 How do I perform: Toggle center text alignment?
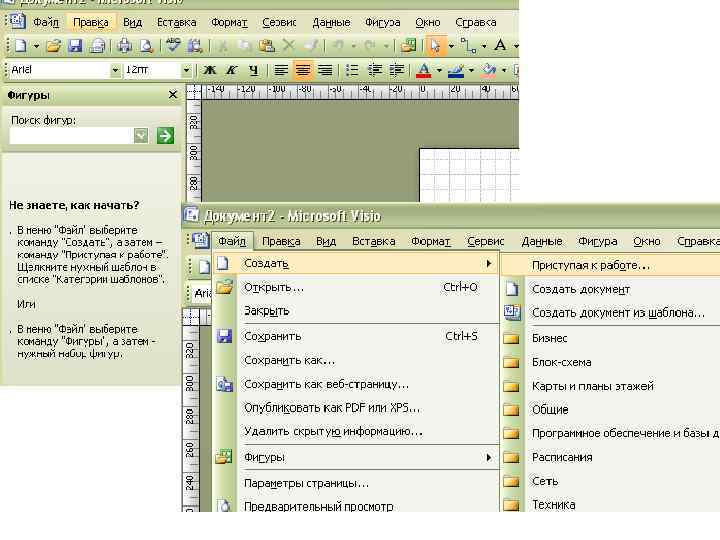[x=303, y=70]
